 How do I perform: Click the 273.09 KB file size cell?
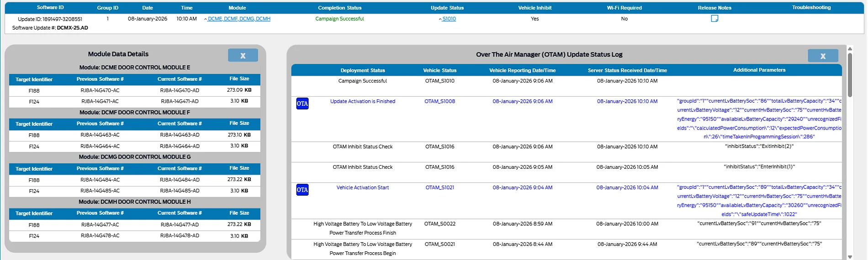[239, 90]
